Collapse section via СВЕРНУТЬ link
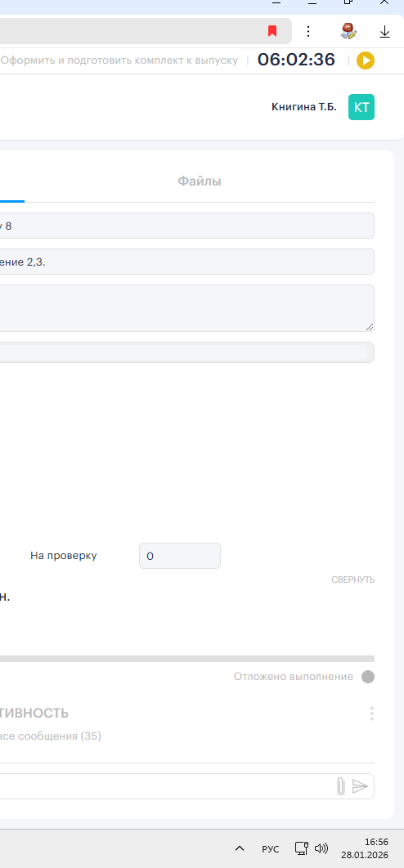Screen dimensions: 404x868 coord(353,579)
